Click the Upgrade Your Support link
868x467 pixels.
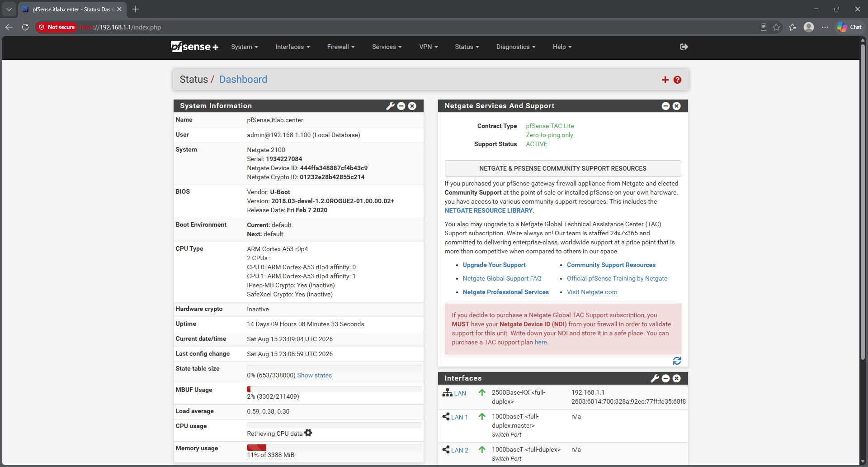[x=494, y=265]
